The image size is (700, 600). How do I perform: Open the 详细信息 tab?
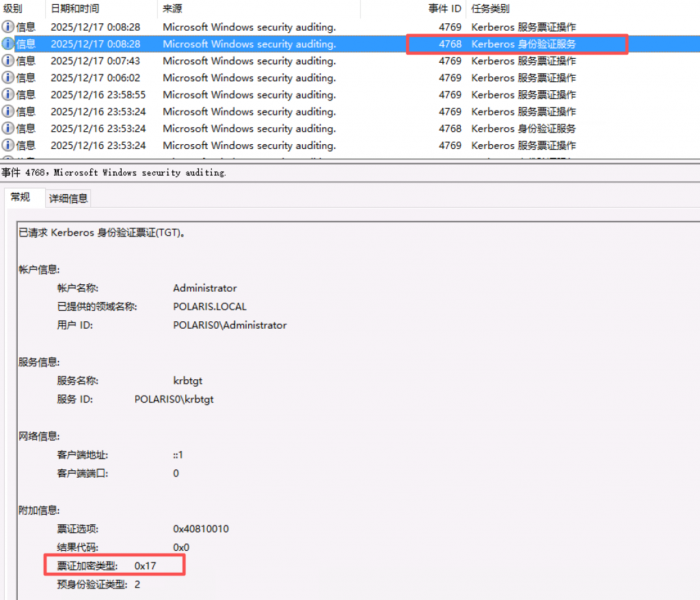(x=68, y=199)
